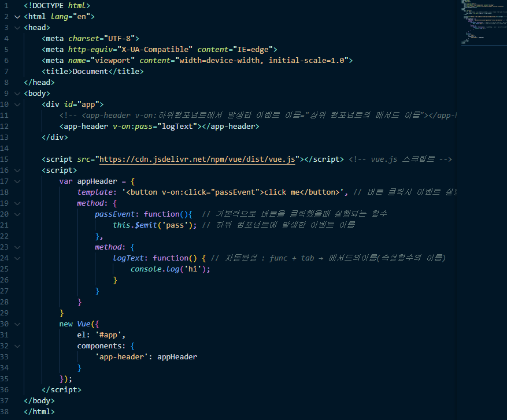Click the Document title text
Screen dimensions: 507x420
[x=90, y=72]
